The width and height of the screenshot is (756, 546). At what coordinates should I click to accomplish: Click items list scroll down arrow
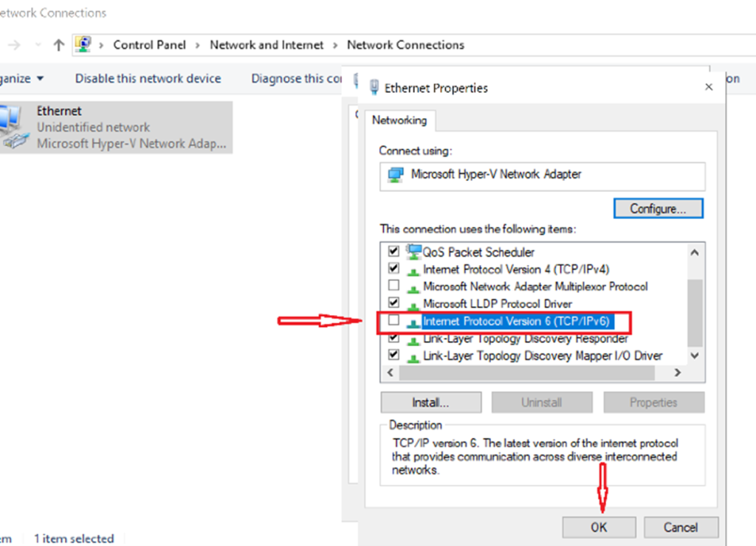click(x=694, y=356)
